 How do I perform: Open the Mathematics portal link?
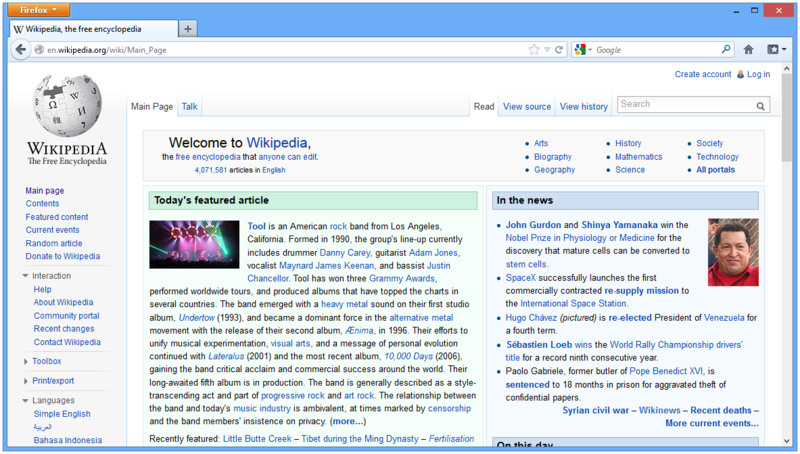(638, 157)
